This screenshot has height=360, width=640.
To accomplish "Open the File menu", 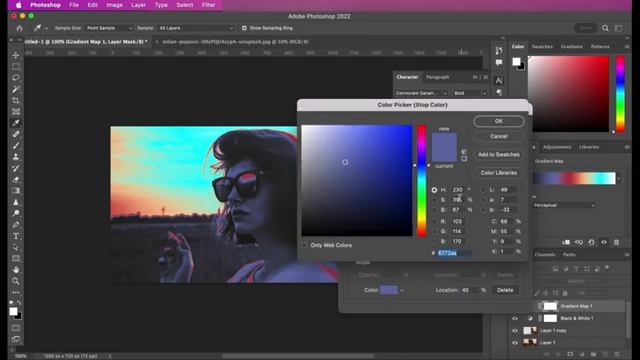I will click(74, 5).
